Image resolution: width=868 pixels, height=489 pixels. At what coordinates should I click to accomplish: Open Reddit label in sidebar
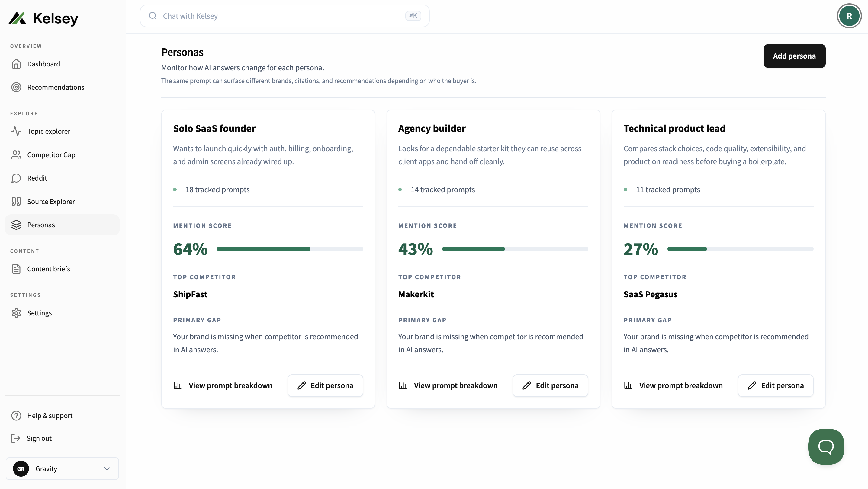pyautogui.click(x=37, y=178)
